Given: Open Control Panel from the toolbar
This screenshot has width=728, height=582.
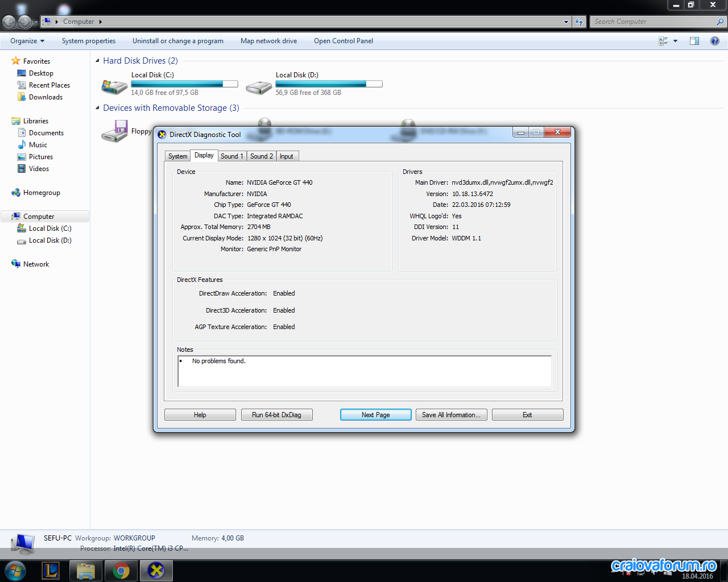Looking at the screenshot, I should tap(344, 41).
